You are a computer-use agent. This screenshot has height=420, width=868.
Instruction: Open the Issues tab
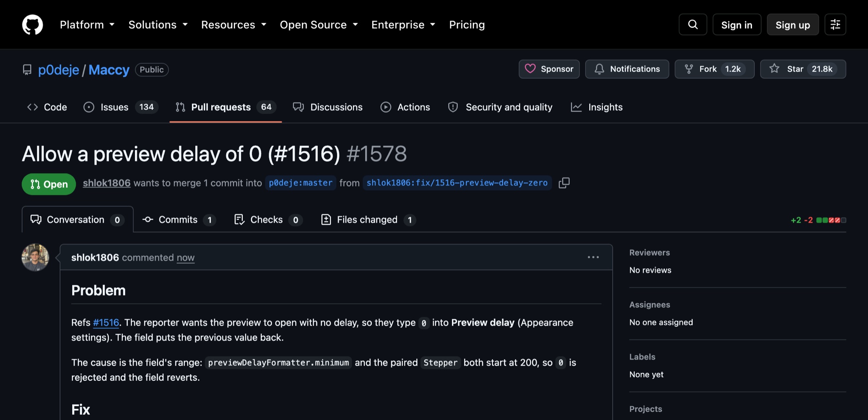121,107
